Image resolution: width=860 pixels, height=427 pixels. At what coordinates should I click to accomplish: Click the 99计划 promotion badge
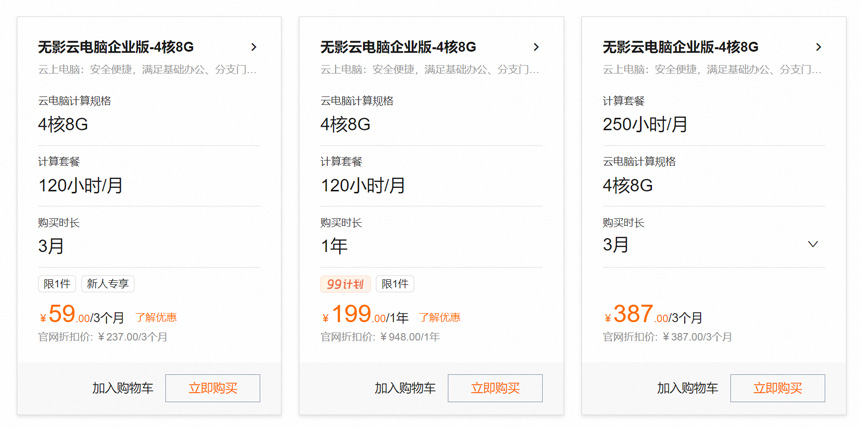click(346, 284)
